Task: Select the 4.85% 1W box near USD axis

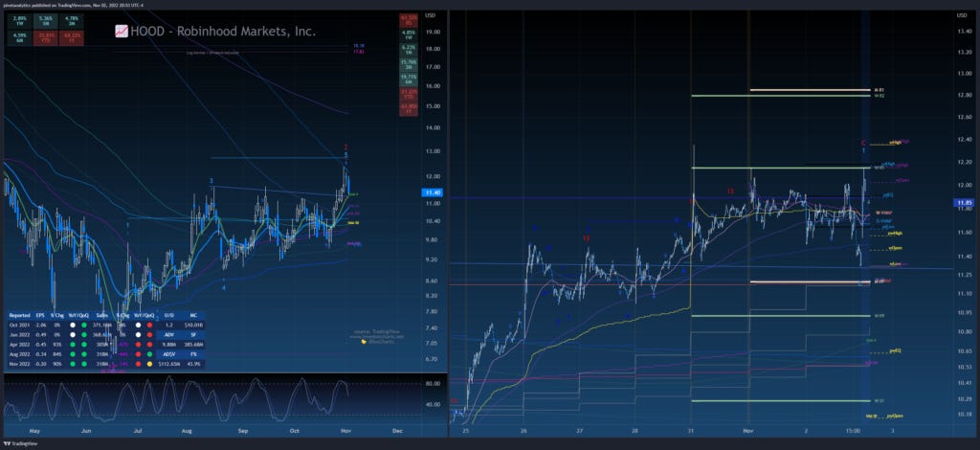Action: (x=409, y=34)
